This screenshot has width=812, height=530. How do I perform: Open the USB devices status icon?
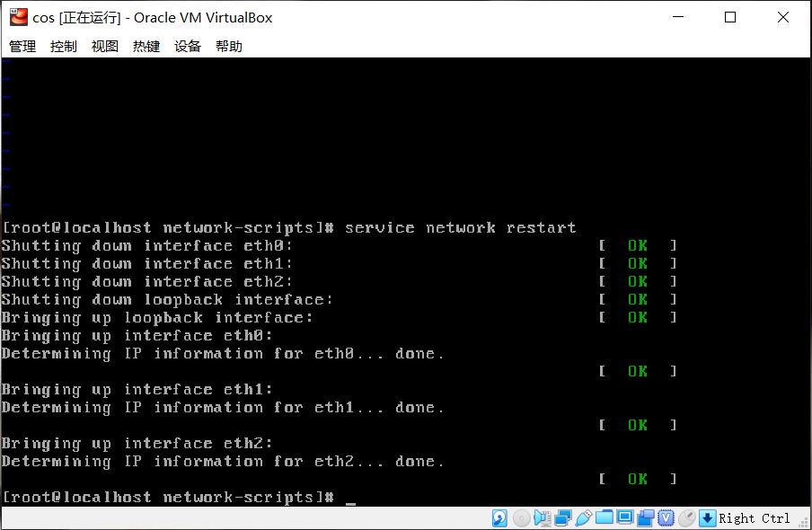(x=585, y=518)
